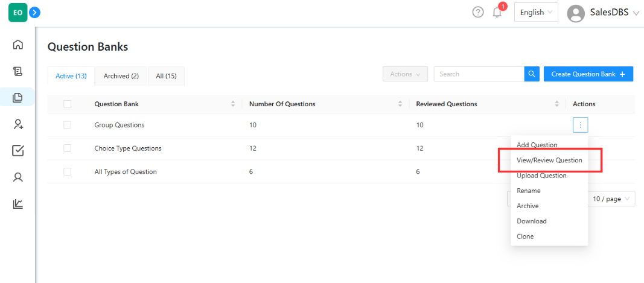Open the reports chart sidebar icon
Screen dimensions: 644x283
[18, 204]
